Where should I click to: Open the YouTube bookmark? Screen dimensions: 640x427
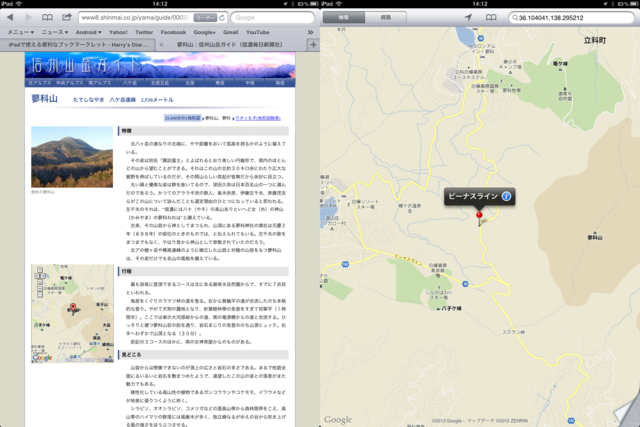[x=258, y=32]
